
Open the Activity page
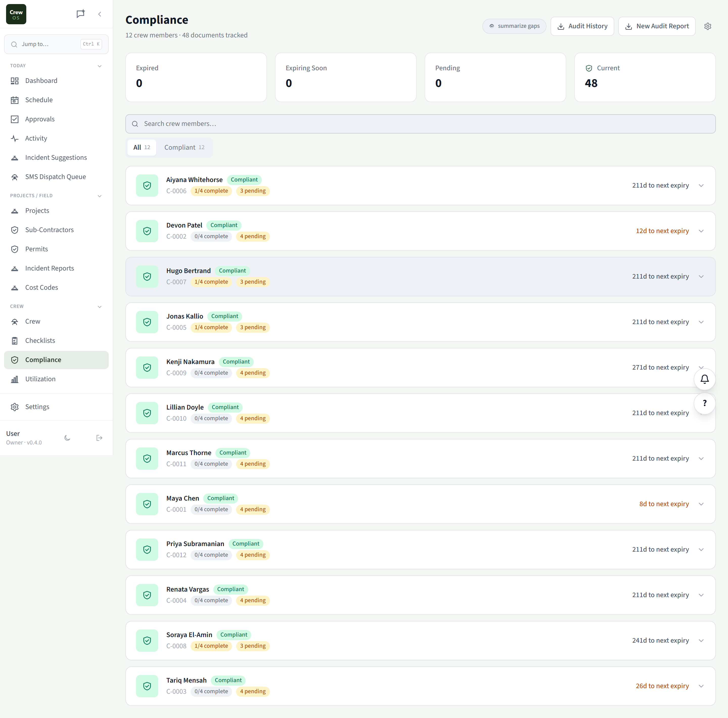click(x=56, y=138)
